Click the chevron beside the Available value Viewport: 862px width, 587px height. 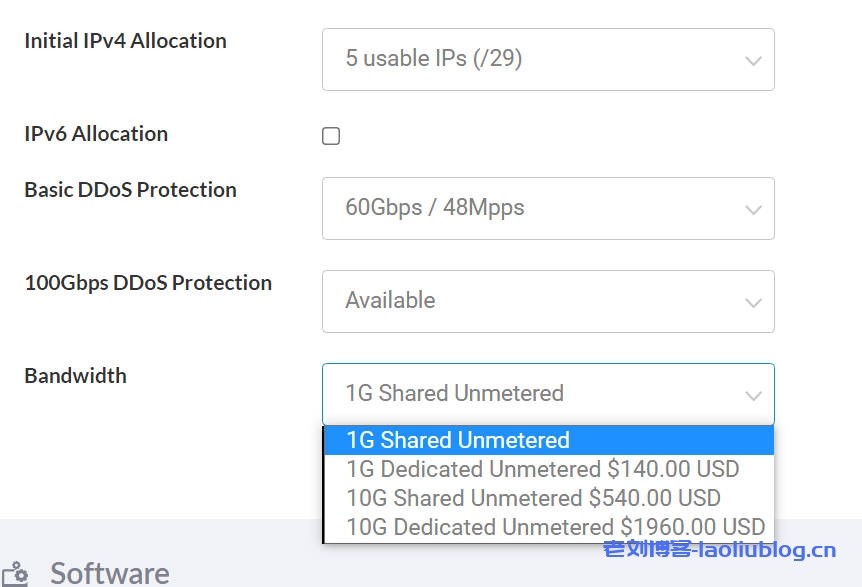pos(753,302)
